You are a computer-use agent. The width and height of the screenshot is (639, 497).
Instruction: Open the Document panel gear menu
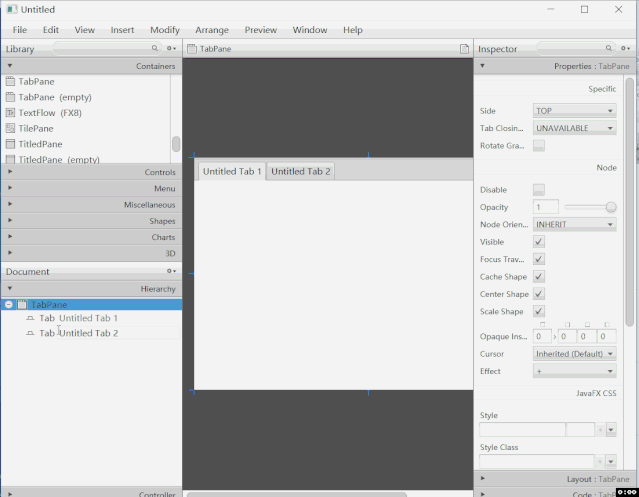click(171, 271)
